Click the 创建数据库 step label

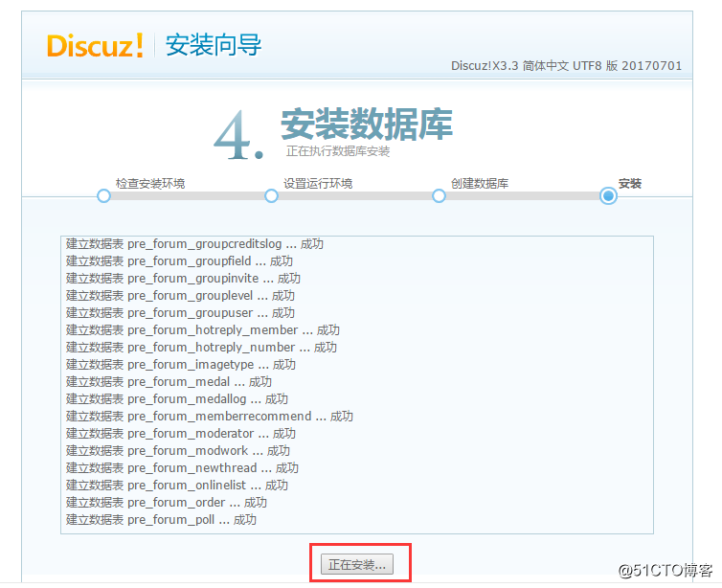point(480,183)
